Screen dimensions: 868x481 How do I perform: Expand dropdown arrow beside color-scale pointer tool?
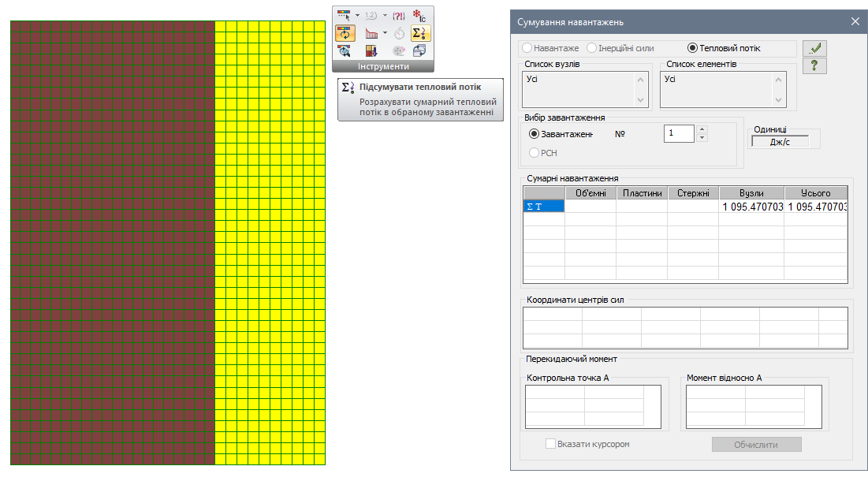357,15
